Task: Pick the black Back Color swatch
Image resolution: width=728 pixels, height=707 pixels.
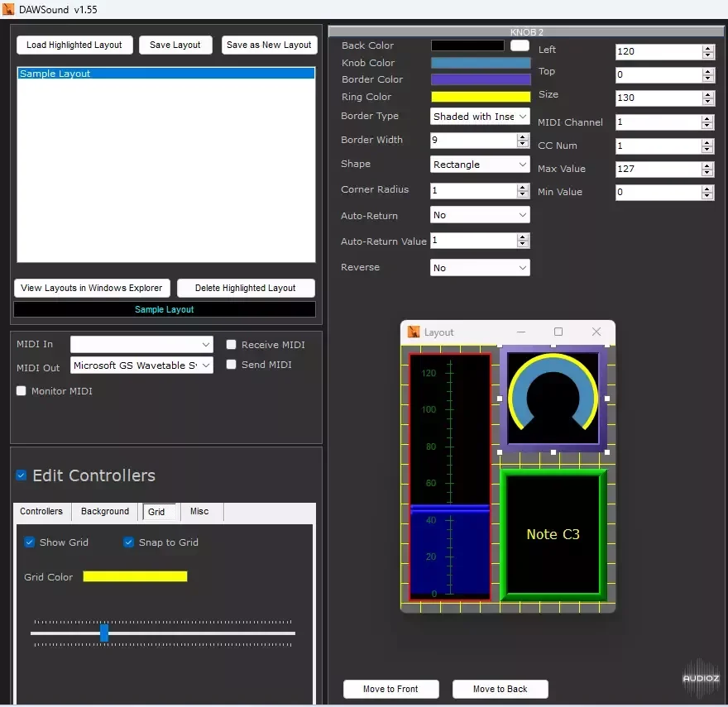Action: [467, 45]
